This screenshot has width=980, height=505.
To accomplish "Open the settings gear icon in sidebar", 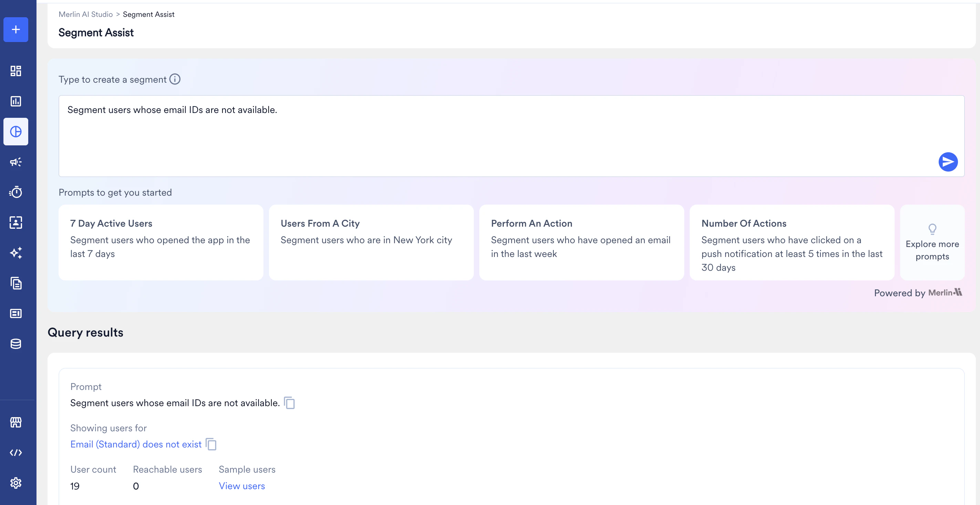I will 15,483.
